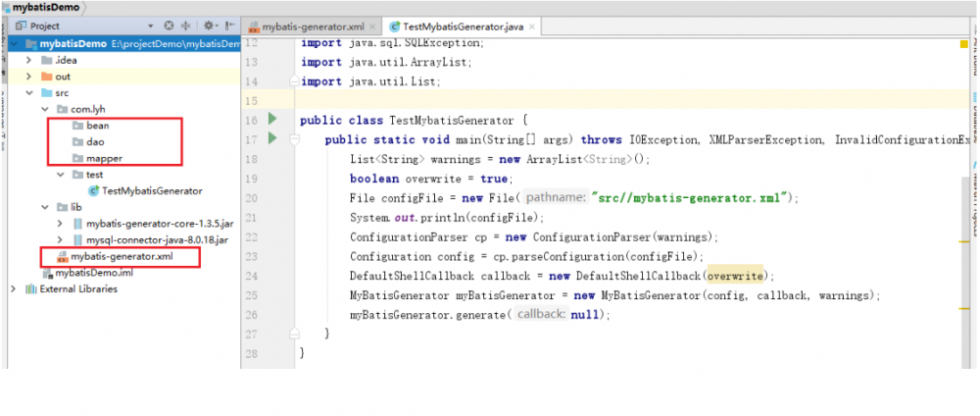Viewport: 980px width, 416px height.
Task: Click the yellow warning indicator in editor stripe
Action: click(x=963, y=44)
